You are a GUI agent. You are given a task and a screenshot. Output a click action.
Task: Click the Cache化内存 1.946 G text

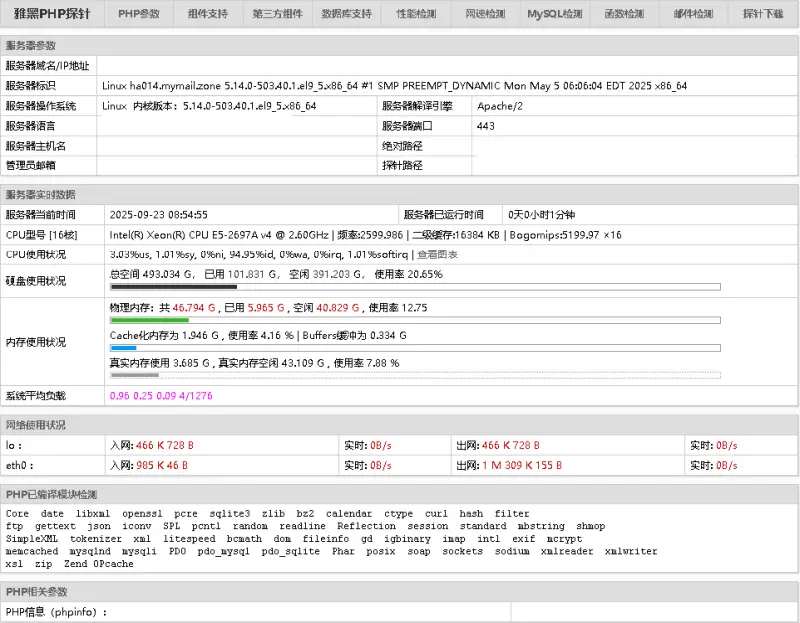(x=164, y=336)
